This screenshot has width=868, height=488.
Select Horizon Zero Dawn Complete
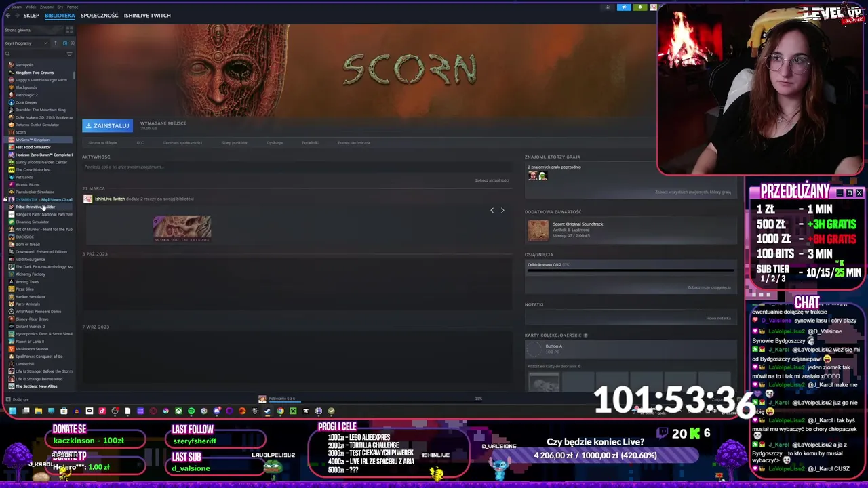tap(41, 155)
